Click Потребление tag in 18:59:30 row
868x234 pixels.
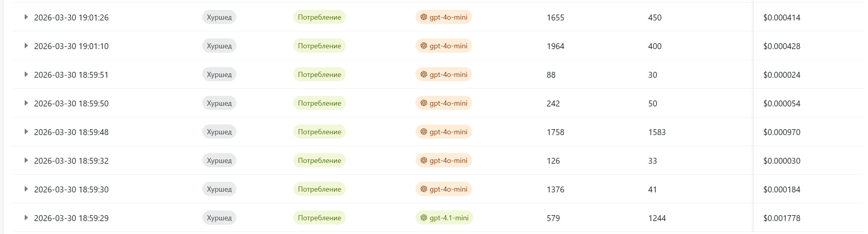click(x=319, y=189)
